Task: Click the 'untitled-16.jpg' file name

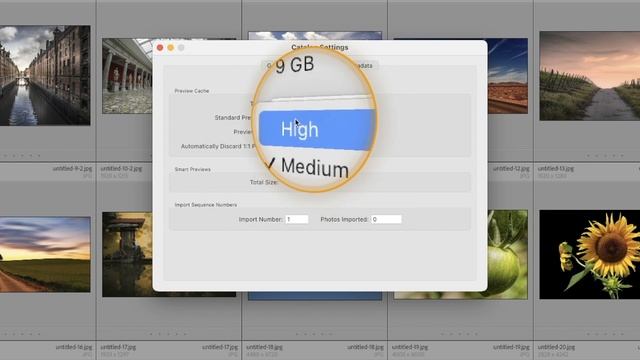Action: click(x=74, y=347)
